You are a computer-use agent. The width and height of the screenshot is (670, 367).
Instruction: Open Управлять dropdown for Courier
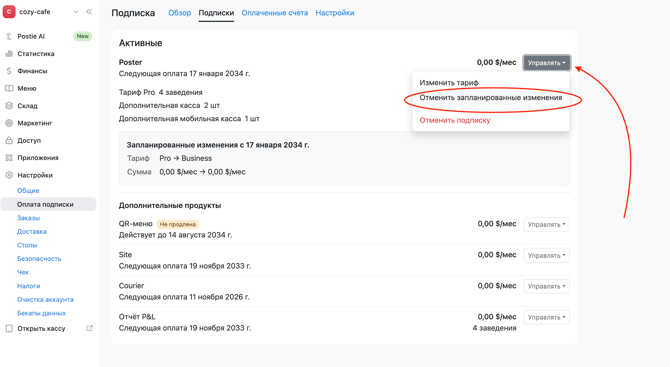click(x=547, y=286)
